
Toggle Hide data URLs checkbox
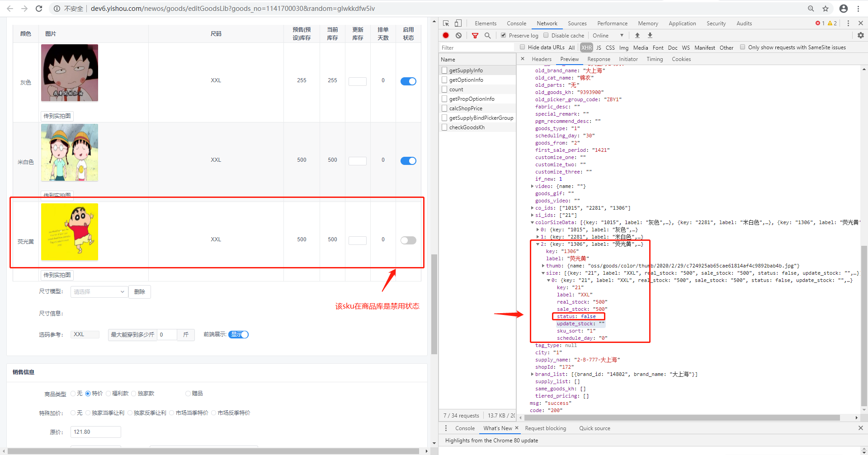pyautogui.click(x=522, y=47)
